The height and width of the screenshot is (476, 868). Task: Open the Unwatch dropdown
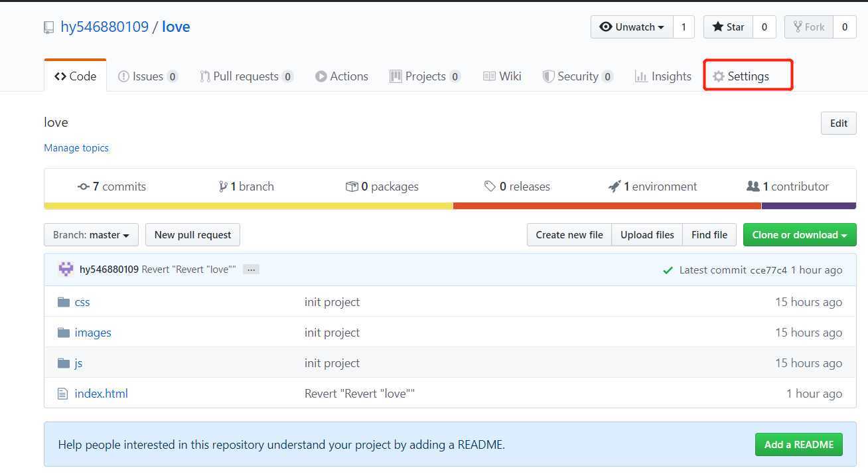632,27
